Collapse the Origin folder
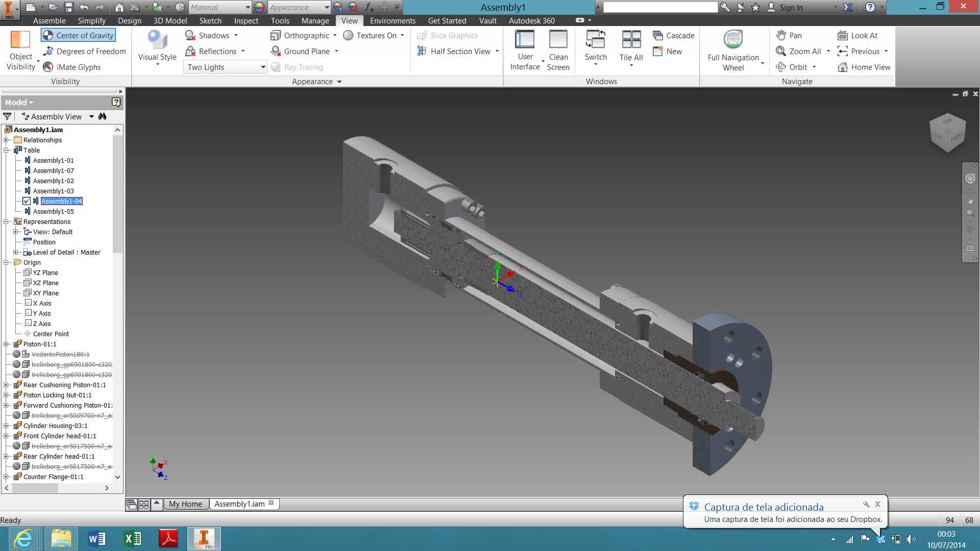Image resolution: width=980 pixels, height=551 pixels. (6, 262)
